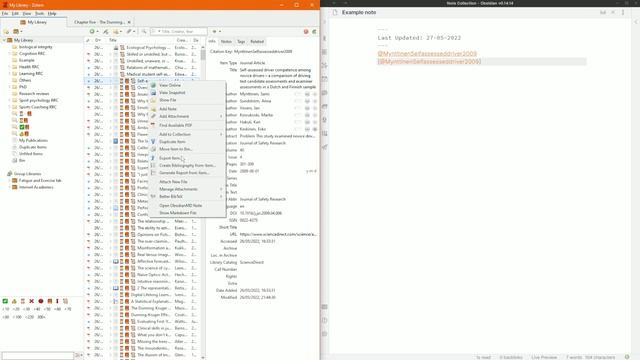Open Duplicate Items in the sidebar
This screenshot has height=360, width=640.
coord(33,147)
